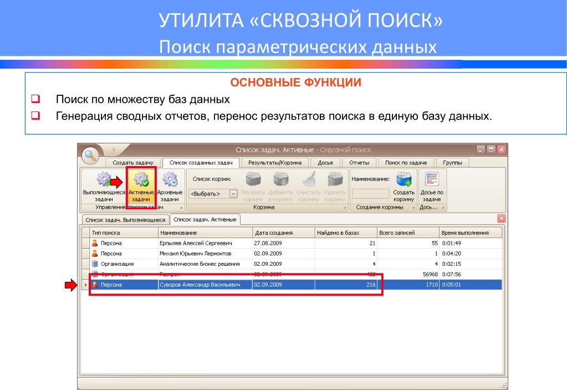Click the total records value 56968
The image size is (567, 392).
(430, 274)
